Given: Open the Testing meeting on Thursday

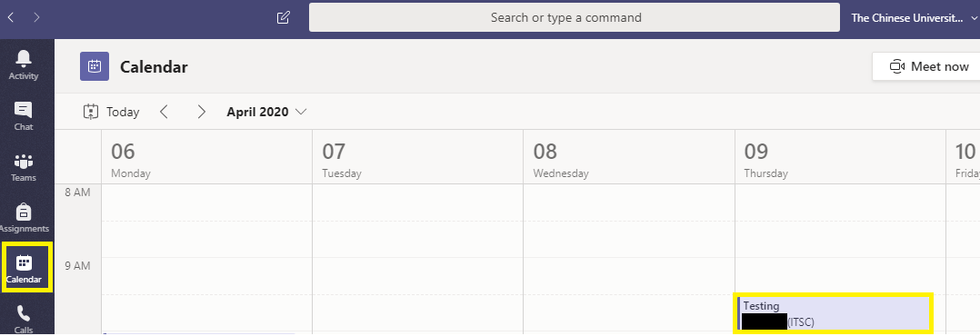Looking at the screenshot, I should point(833,313).
